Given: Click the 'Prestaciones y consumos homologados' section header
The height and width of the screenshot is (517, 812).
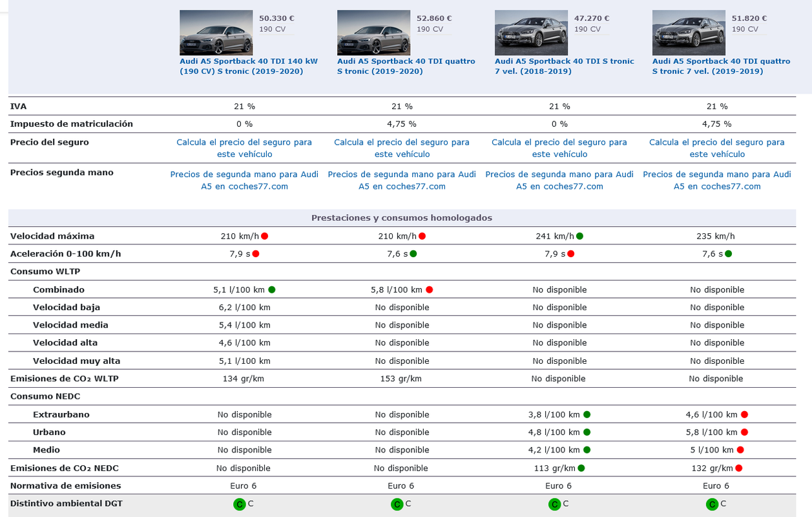Looking at the screenshot, I should pos(402,218).
